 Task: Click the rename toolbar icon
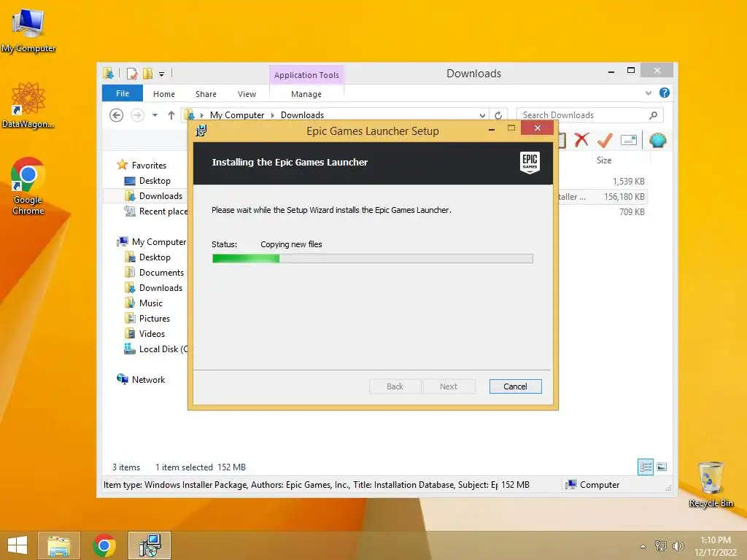pyautogui.click(x=629, y=140)
